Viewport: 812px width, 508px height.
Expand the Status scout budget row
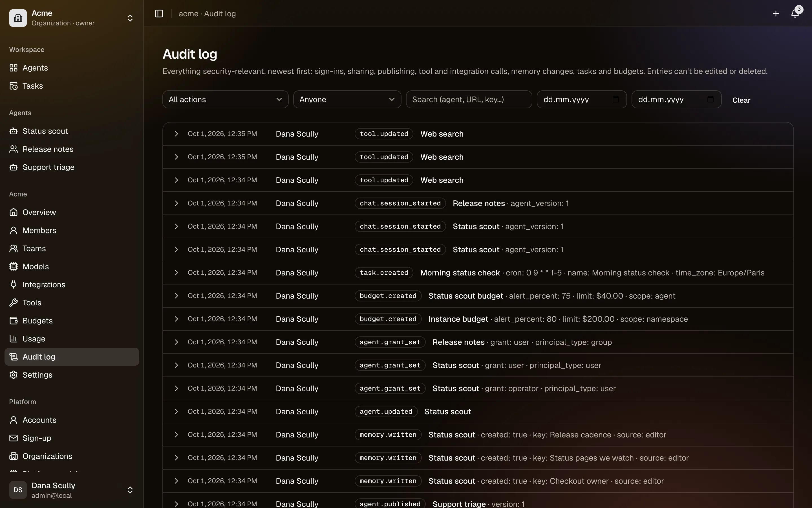pyautogui.click(x=176, y=296)
